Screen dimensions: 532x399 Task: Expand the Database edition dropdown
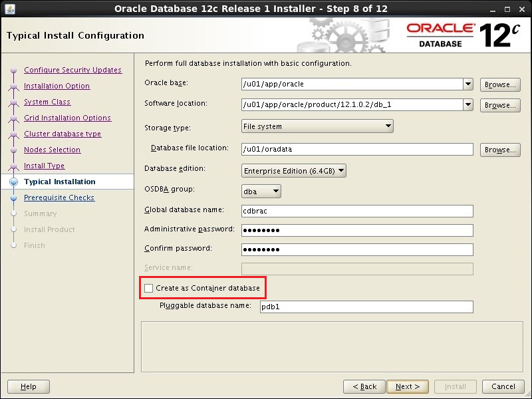[x=294, y=171]
